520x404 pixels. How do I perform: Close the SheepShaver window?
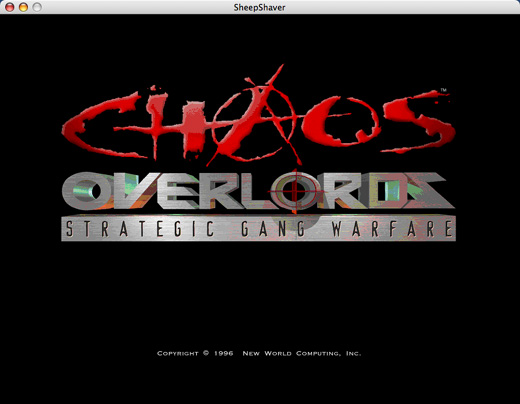pos(10,7)
